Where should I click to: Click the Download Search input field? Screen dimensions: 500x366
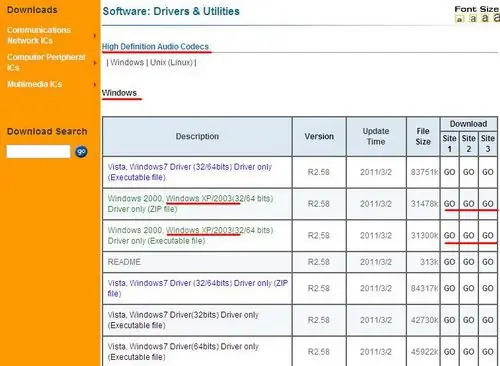(x=38, y=152)
